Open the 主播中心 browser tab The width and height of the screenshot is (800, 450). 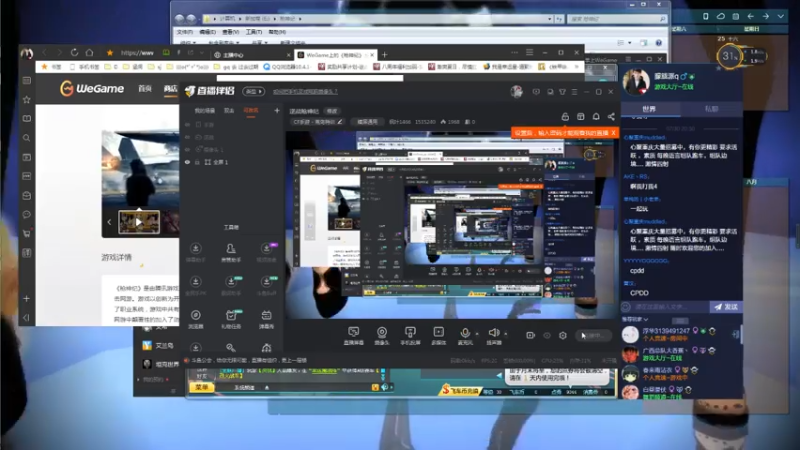(251, 55)
